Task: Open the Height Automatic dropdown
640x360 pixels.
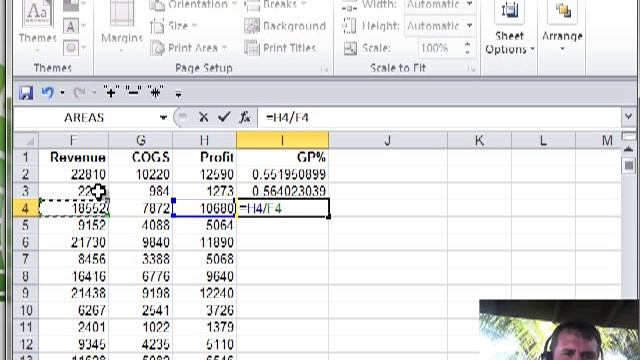Action: coord(470,26)
